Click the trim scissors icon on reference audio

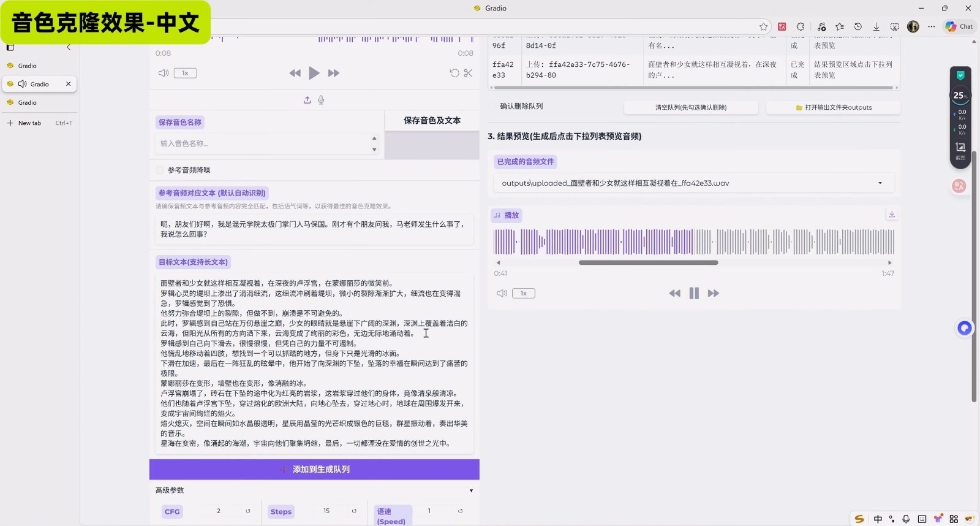point(468,73)
